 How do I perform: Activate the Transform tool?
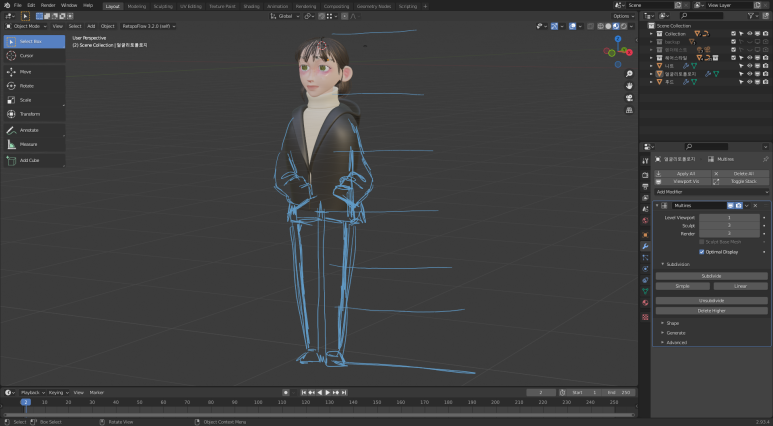(x=34, y=114)
